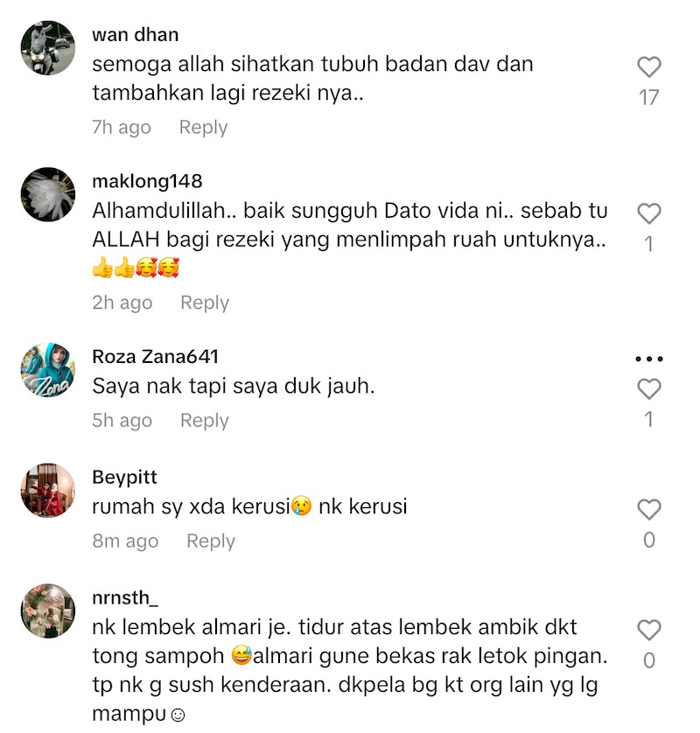Image resolution: width=700 pixels, height=733 pixels.
Task: Go to Beypitt's profile name
Action: tap(124, 478)
